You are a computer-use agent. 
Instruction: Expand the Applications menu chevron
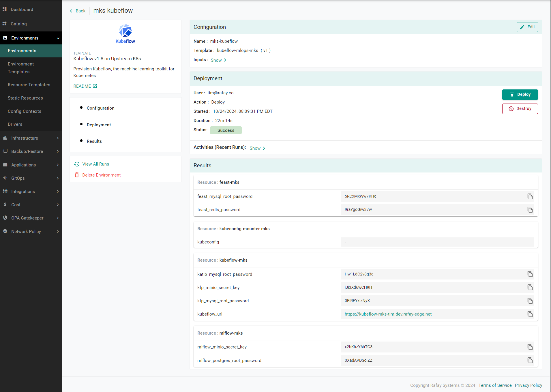coord(58,165)
